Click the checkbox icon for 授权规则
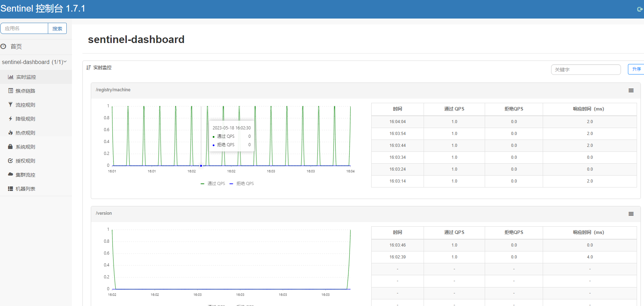This screenshot has width=644, height=306. click(10, 161)
